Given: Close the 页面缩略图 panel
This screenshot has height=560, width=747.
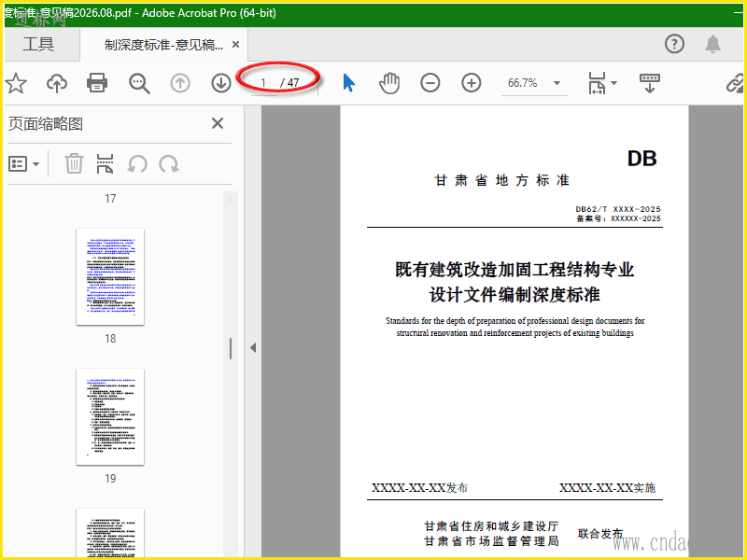Looking at the screenshot, I should (218, 123).
